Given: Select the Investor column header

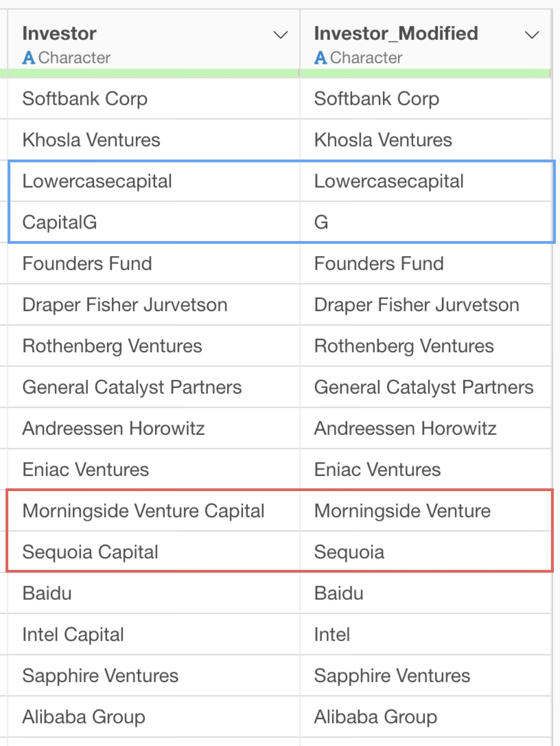Looking at the screenshot, I should tap(59, 34).
